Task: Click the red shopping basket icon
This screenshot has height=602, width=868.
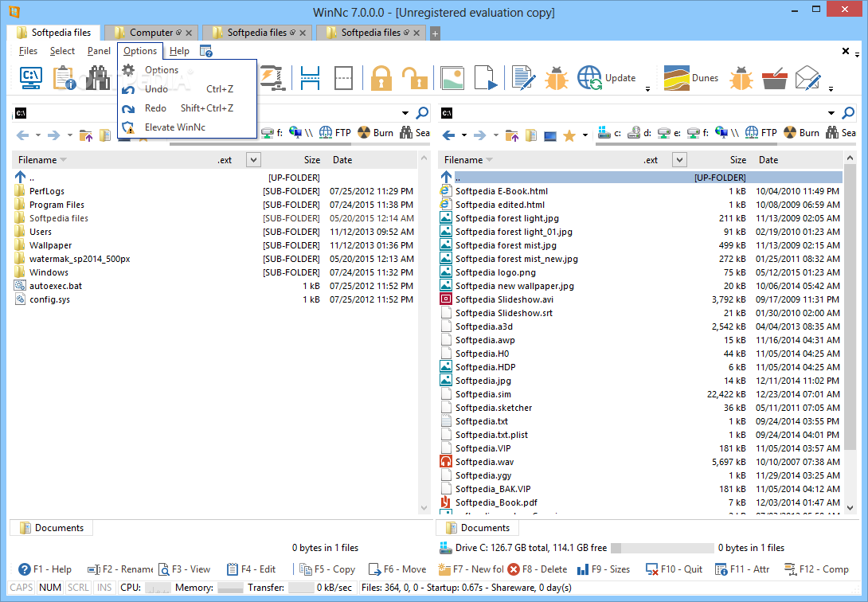Action: [775, 78]
